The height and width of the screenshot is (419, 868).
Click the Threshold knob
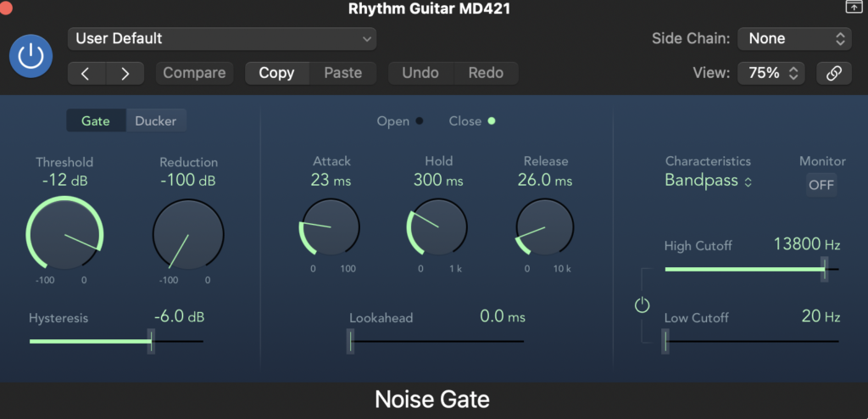pyautogui.click(x=64, y=235)
